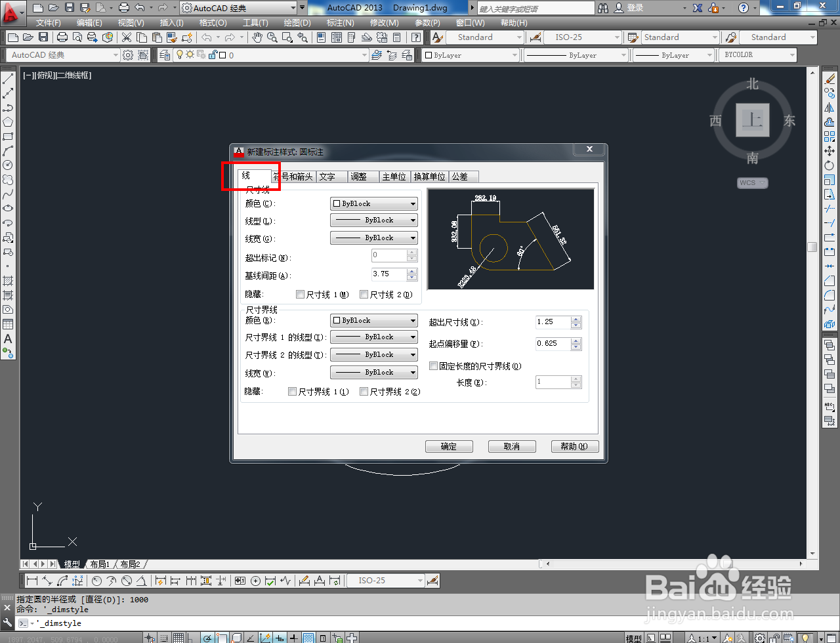This screenshot has width=840, height=643.
Task: Open extension line 颜色 ByBlock color dropdown
Action: 374,321
